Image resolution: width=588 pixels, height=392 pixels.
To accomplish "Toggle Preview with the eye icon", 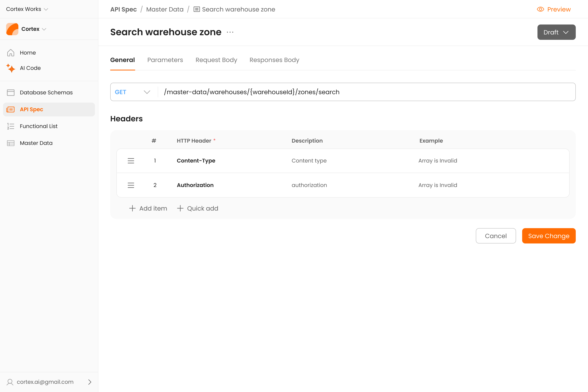I will 540,9.
